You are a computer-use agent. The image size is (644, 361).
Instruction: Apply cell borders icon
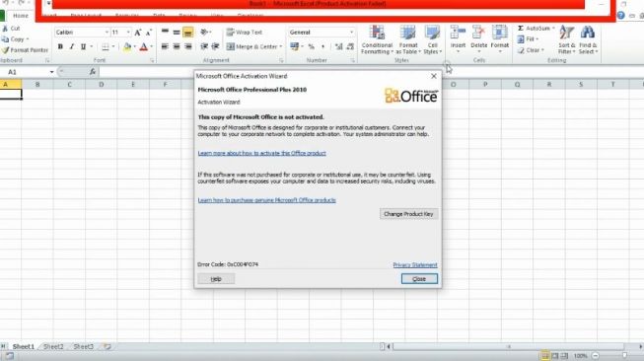tap(106, 46)
